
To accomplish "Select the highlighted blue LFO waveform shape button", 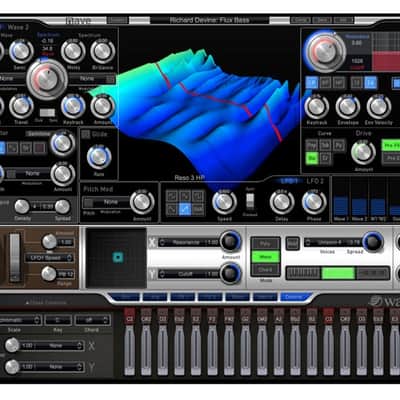I will [x=185, y=210].
